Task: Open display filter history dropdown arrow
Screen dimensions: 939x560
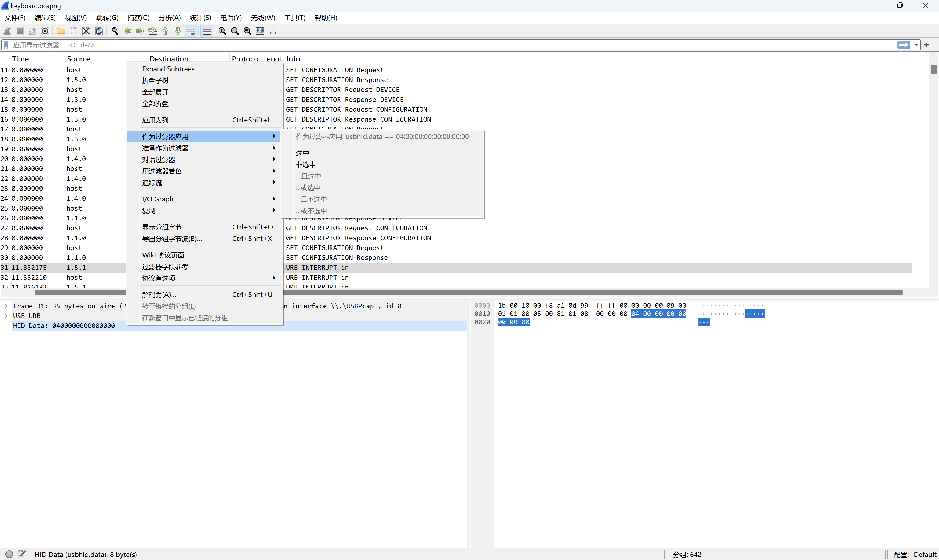Action: click(916, 45)
